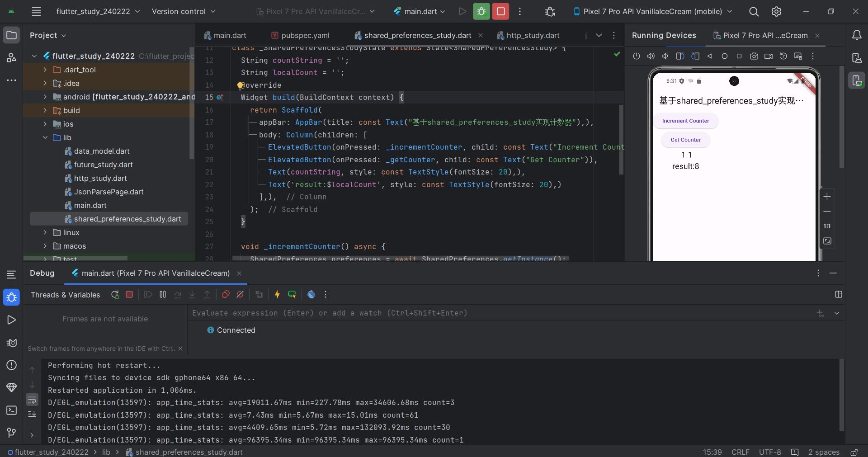This screenshot has height=457, width=868.
Task: Collapse the lib folder
Action: (x=45, y=137)
